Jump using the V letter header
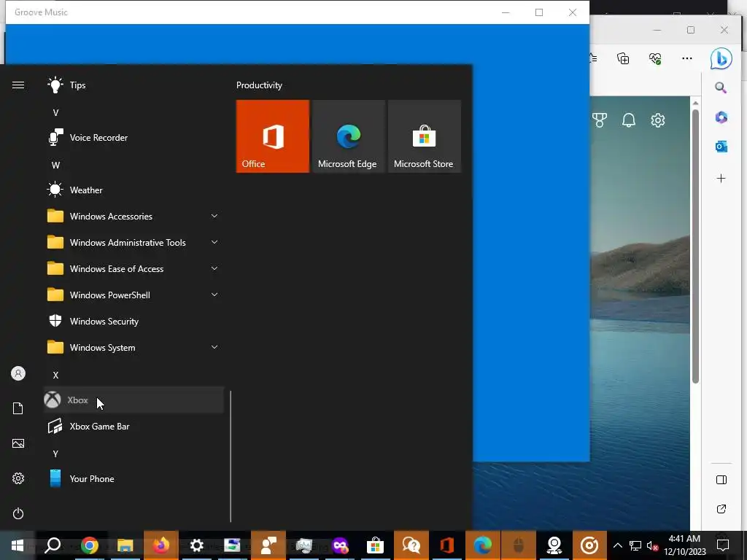The image size is (747, 560). [55, 113]
